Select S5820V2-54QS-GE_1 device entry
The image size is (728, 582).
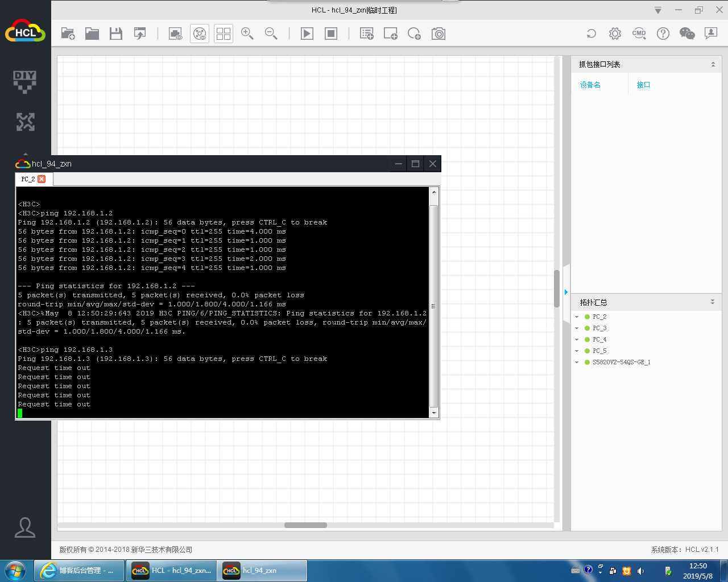pyautogui.click(x=621, y=362)
